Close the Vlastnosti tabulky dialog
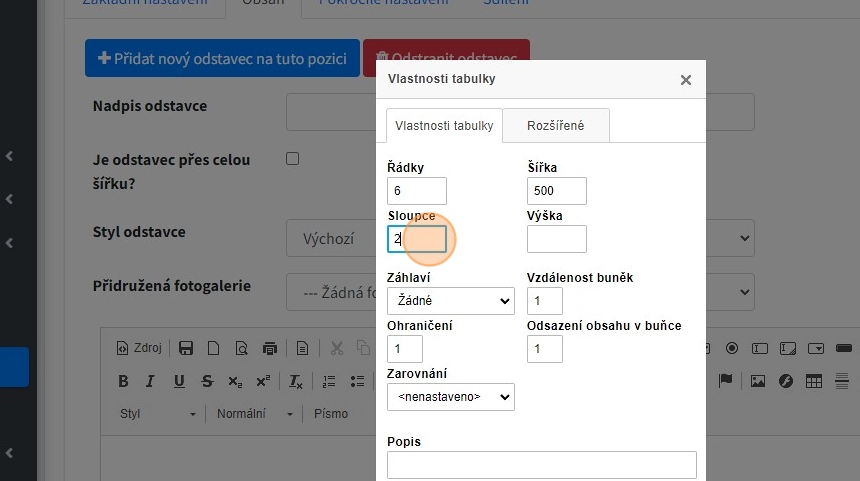This screenshot has width=860, height=481. 686,80
